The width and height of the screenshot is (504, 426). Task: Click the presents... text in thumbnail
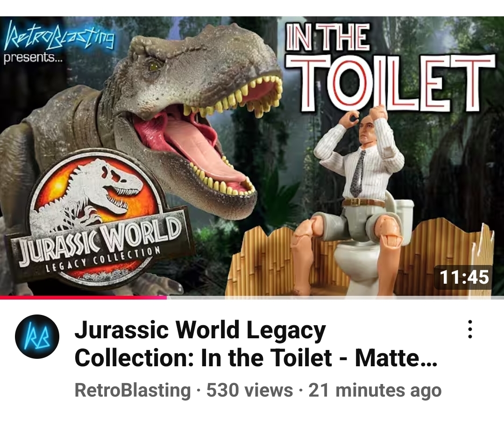(x=34, y=58)
